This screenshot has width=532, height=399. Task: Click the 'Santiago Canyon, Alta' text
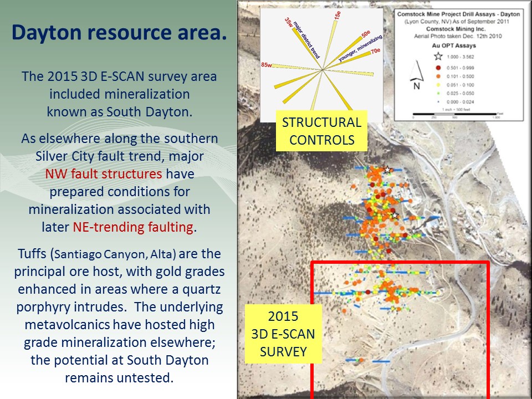pos(115,254)
